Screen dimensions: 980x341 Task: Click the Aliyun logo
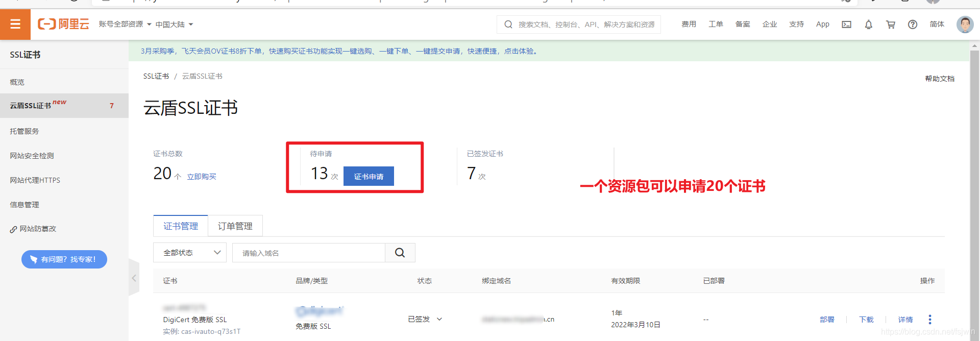tap(63, 24)
